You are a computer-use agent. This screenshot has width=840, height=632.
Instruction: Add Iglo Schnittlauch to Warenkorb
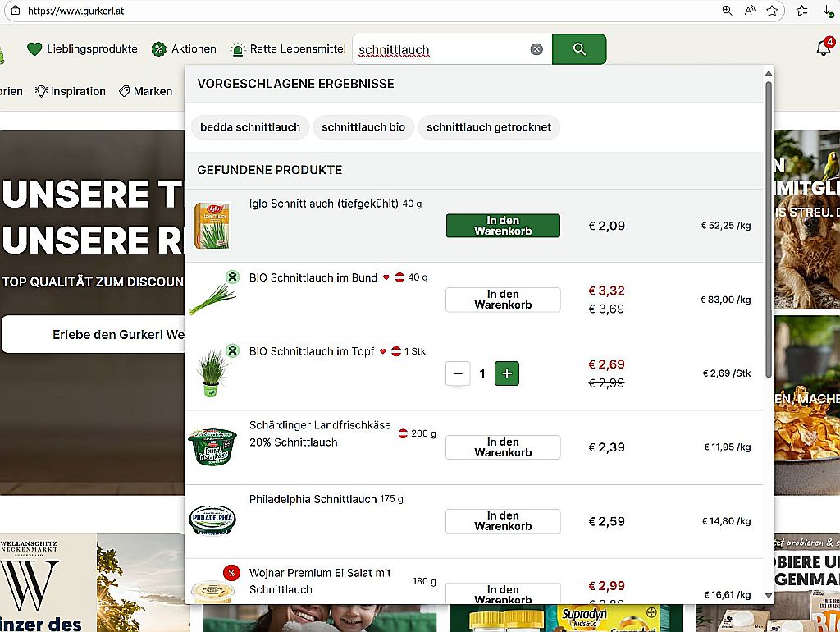point(503,226)
